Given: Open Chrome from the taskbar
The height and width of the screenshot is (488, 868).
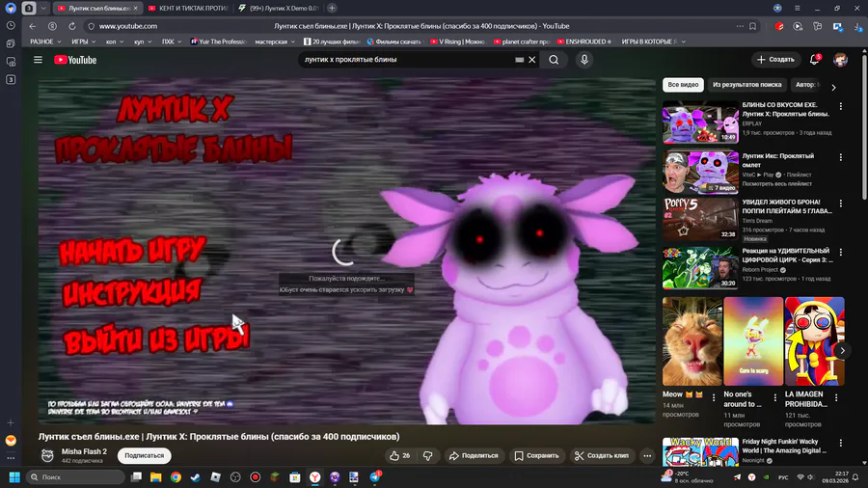Looking at the screenshot, I should [176, 477].
